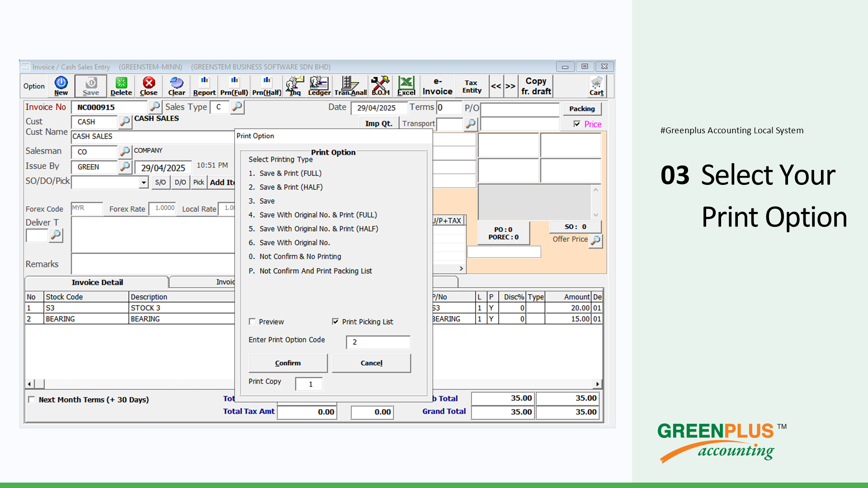Open the Ledger toolbar icon
This screenshot has width=868, height=488.
(x=319, y=86)
